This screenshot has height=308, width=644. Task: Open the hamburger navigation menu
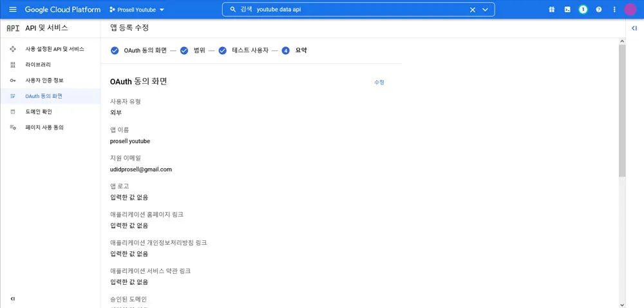[13, 10]
